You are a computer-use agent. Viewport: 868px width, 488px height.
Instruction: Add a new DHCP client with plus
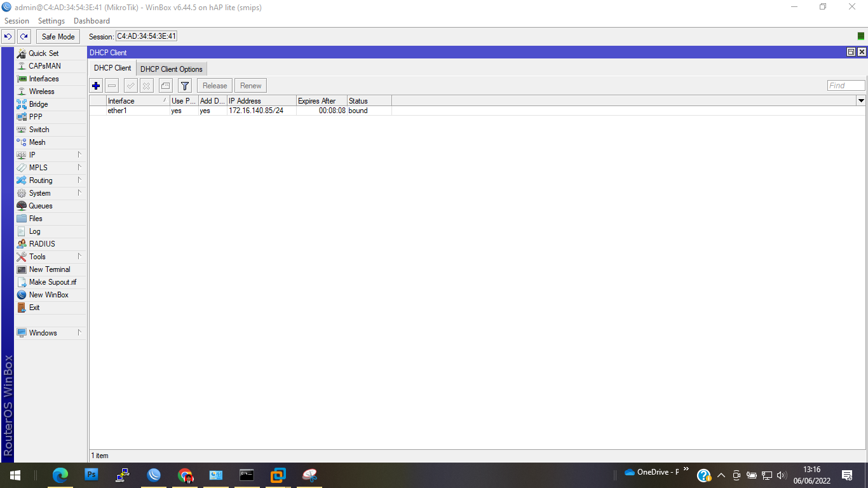pyautogui.click(x=96, y=86)
